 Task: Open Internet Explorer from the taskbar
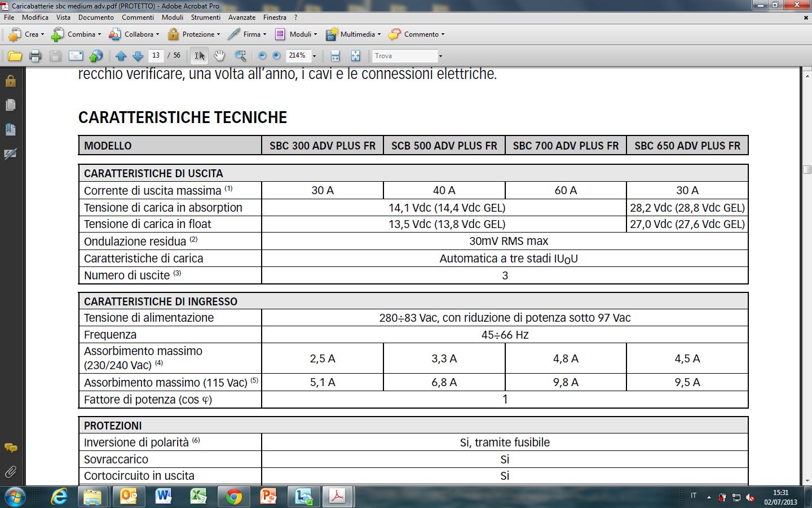(x=59, y=497)
